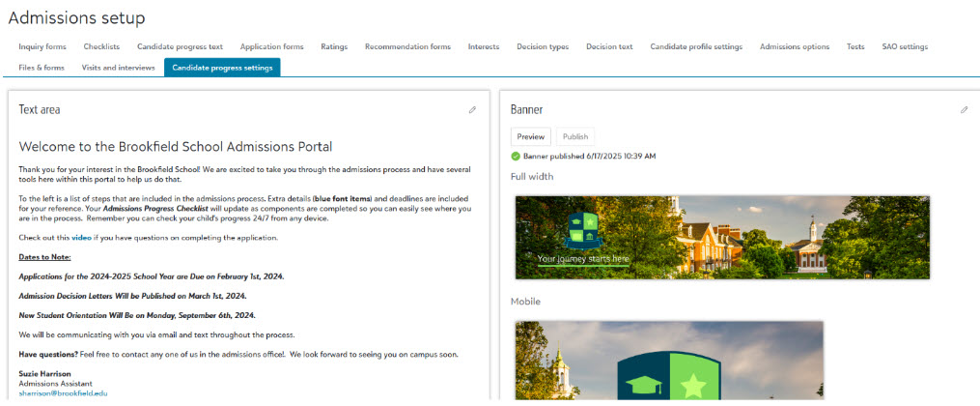Open the Inquiry forms tab
The image size is (980, 406).
[42, 47]
